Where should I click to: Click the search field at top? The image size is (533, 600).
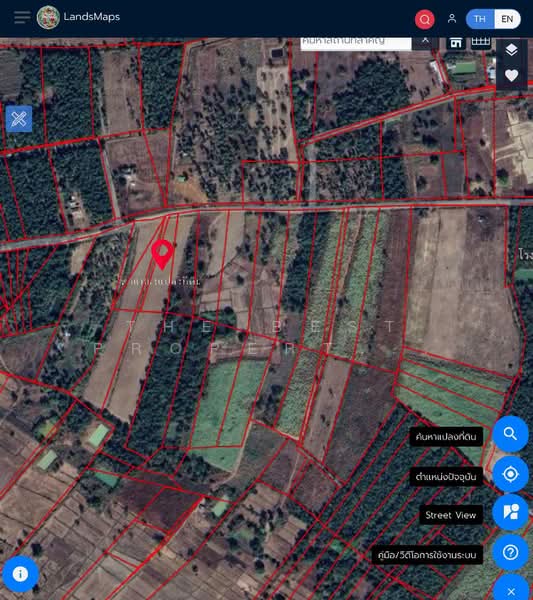click(x=356, y=43)
